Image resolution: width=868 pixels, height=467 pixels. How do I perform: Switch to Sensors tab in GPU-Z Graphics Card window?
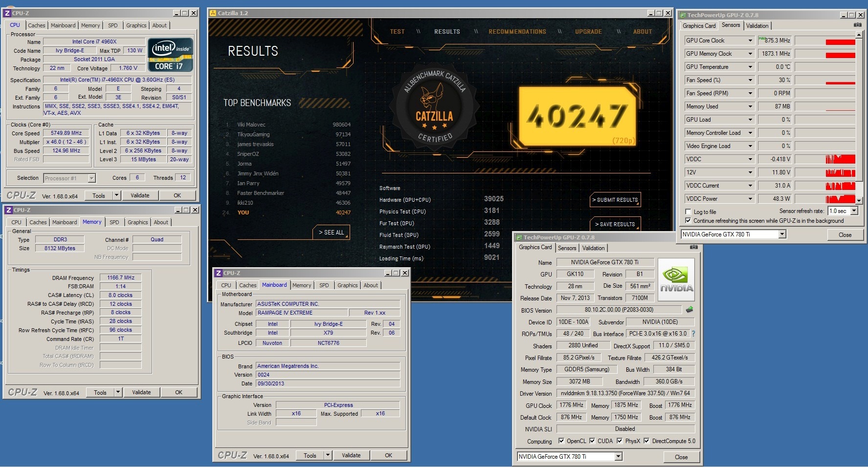click(567, 248)
